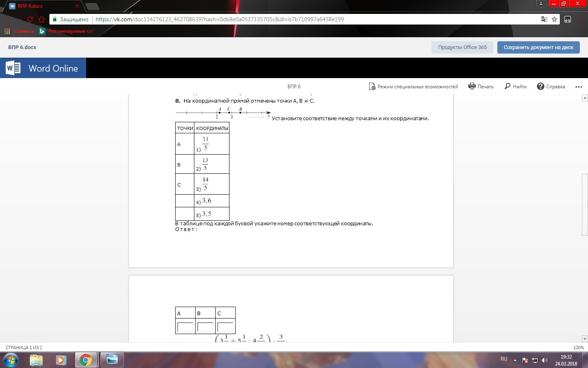Reload the page with the refresh icon
Screen dimensions: 588x368
[30, 19]
